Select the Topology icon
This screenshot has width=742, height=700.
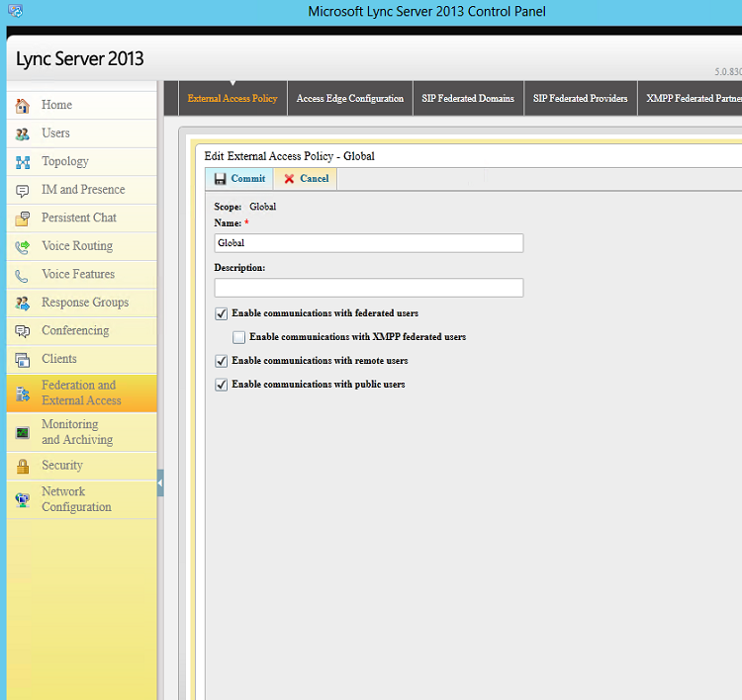[22, 162]
